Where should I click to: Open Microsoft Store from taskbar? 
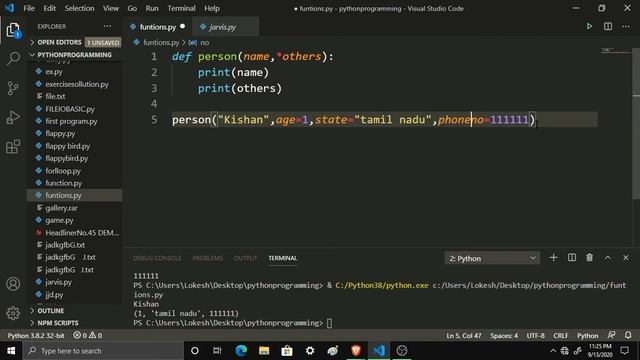pos(287,351)
